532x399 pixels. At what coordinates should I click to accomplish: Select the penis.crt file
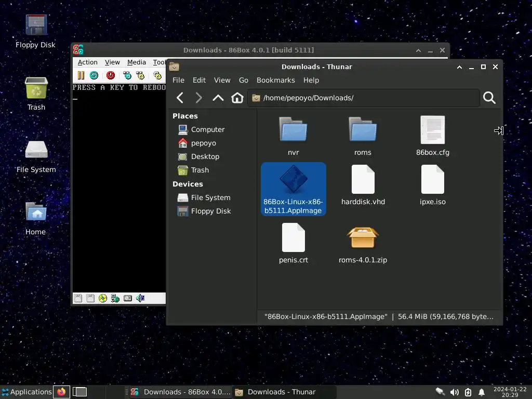point(294,244)
